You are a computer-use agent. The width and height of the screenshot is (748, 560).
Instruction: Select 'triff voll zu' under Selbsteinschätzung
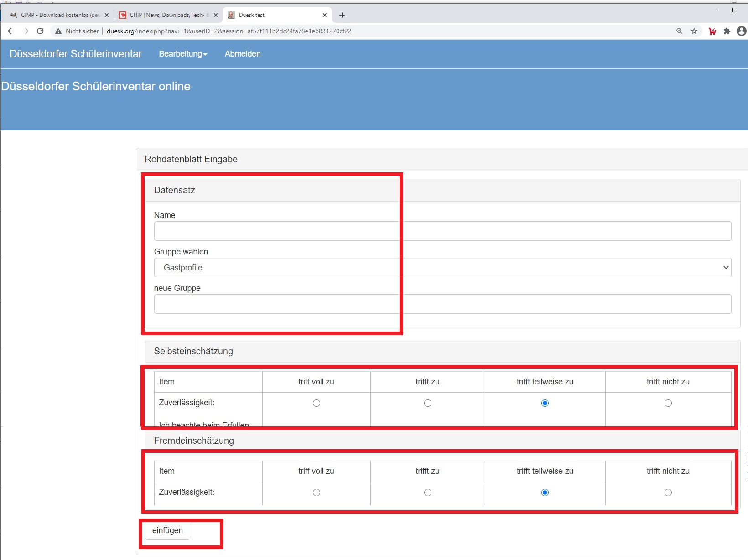coord(316,403)
